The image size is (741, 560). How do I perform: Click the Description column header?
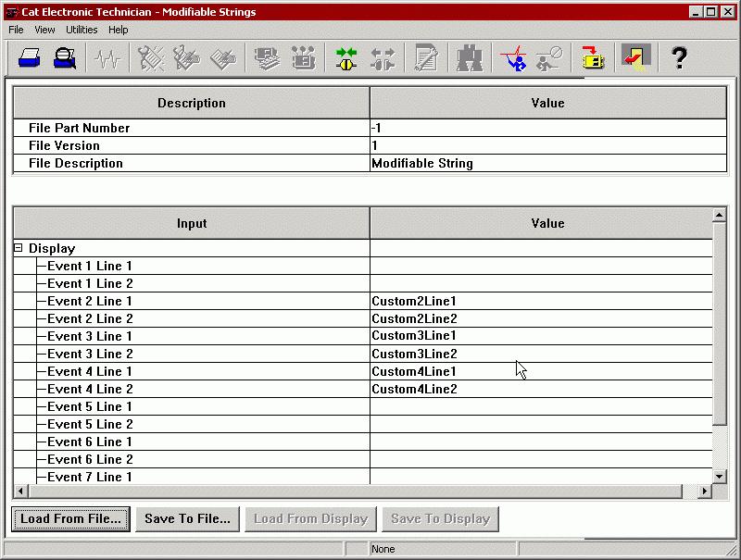tap(192, 103)
